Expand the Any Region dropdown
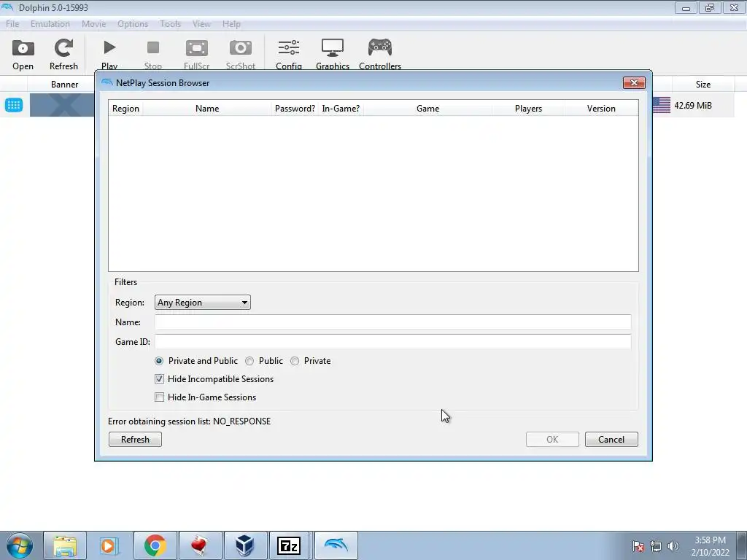 tap(203, 303)
